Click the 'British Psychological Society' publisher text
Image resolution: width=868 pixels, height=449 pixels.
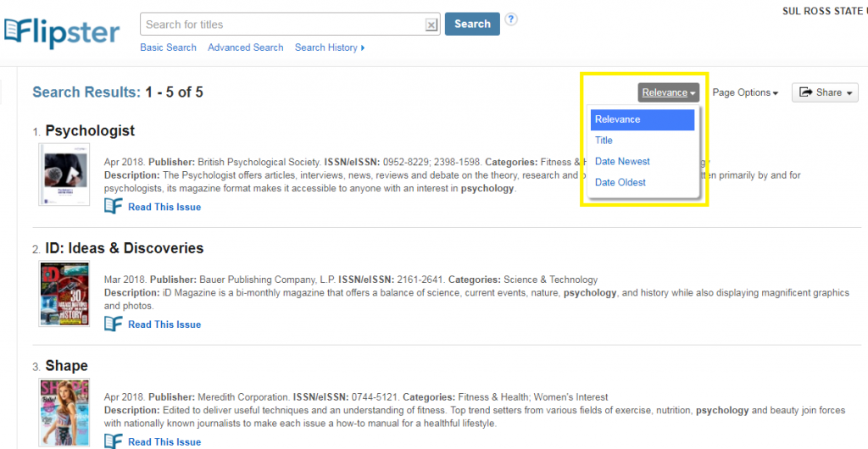[259, 163]
